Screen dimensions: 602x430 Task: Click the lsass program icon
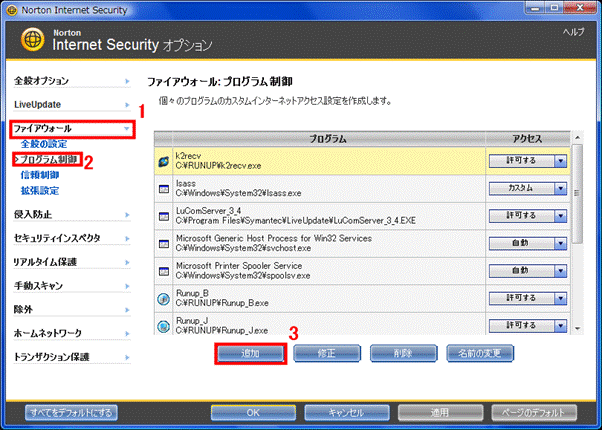164,189
